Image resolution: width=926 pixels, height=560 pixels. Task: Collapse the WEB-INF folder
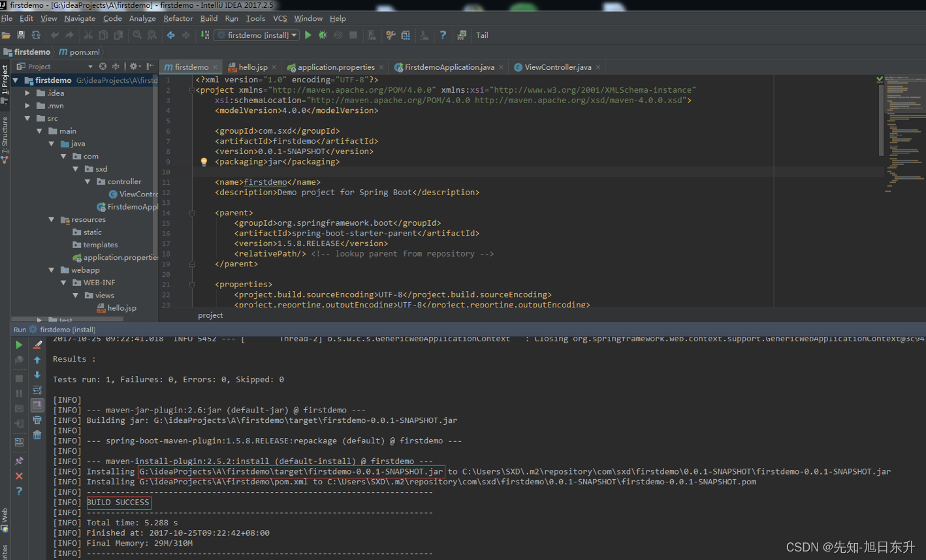coord(63,283)
